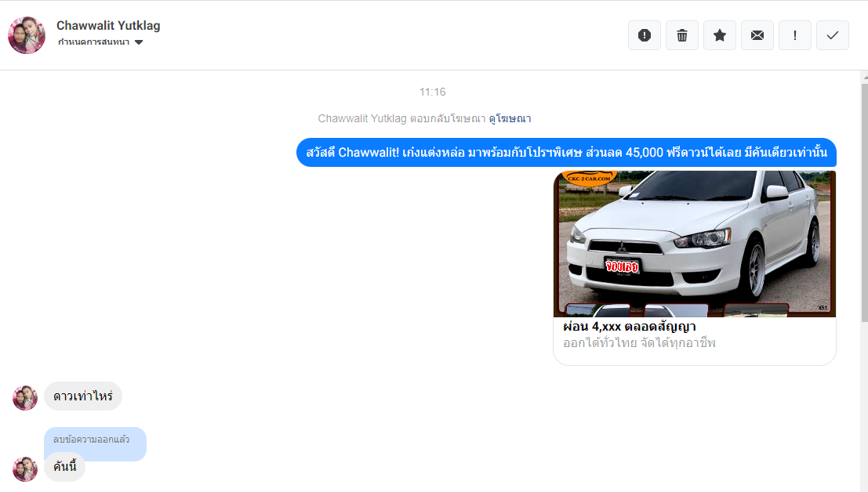
Task: Star this conversation
Action: coord(719,35)
